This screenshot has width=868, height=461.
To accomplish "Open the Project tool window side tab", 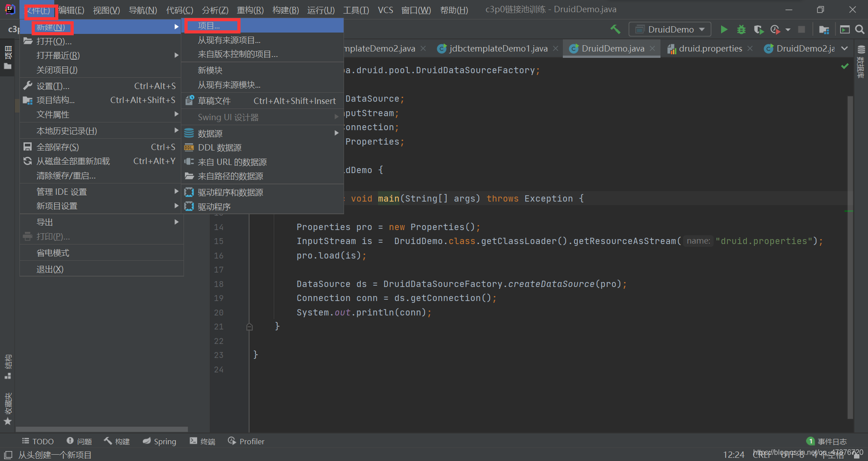I will click(x=8, y=58).
